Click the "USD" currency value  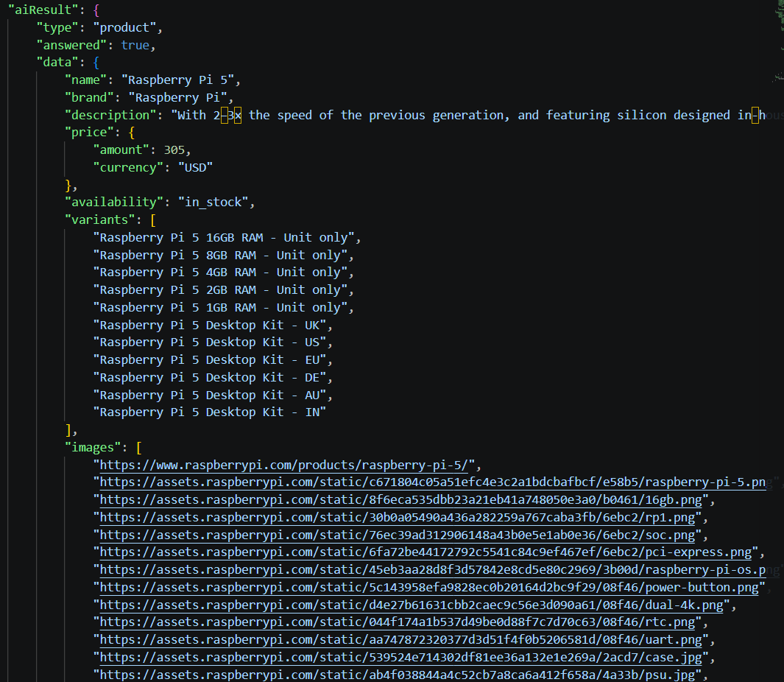(x=196, y=168)
